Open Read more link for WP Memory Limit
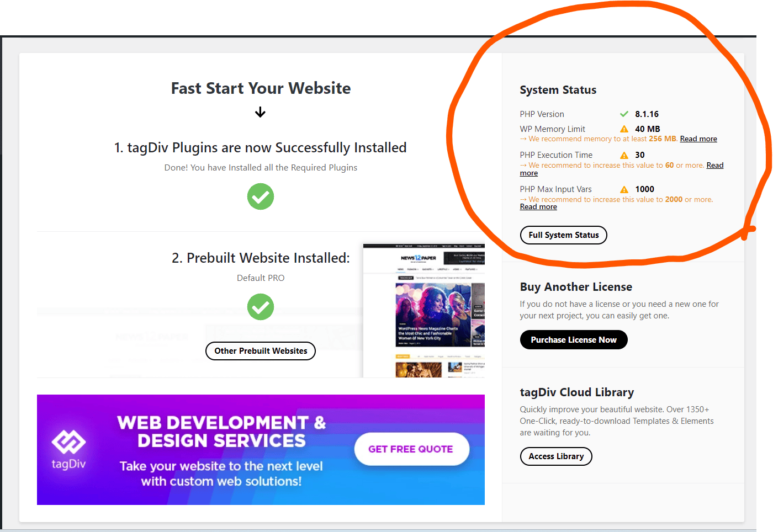773x532 pixels. [698, 139]
